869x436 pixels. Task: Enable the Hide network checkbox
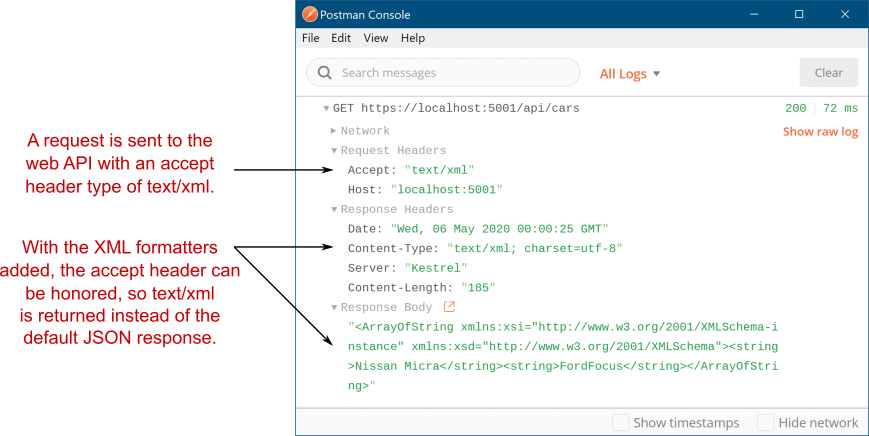(x=765, y=423)
